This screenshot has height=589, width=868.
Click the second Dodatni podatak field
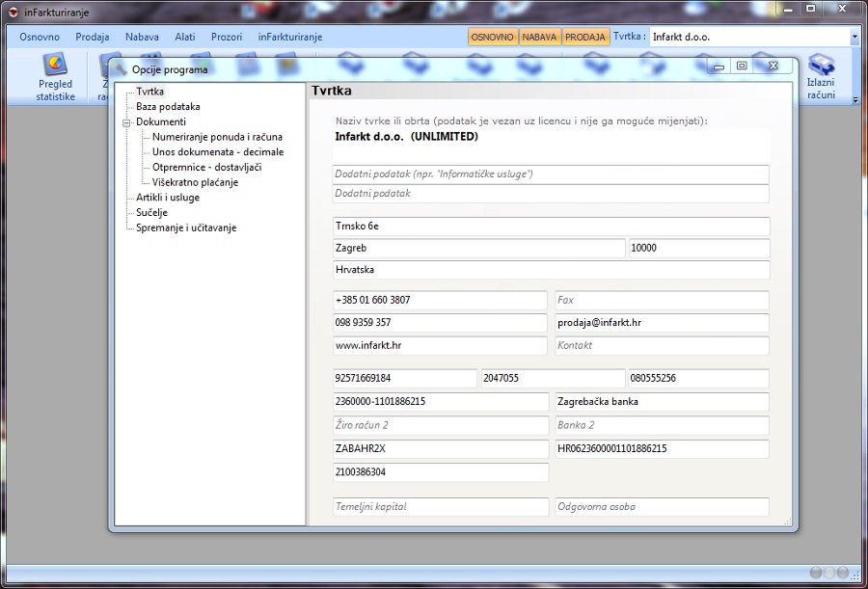click(x=551, y=193)
